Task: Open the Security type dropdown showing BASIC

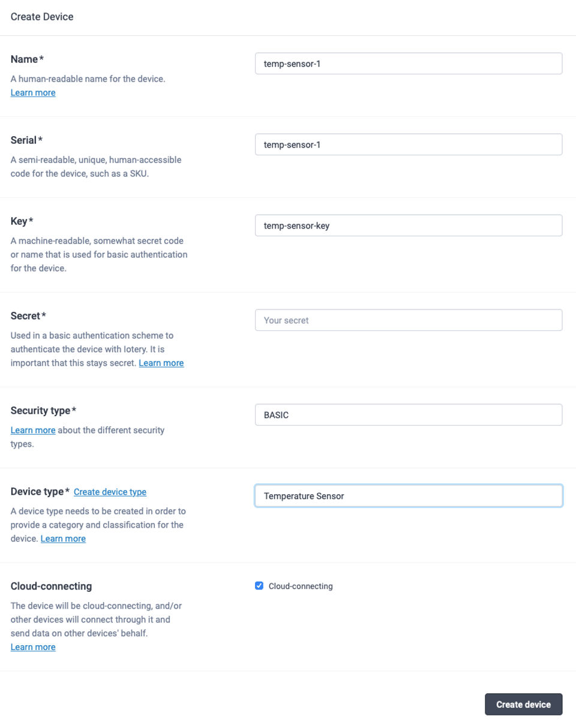Action: pos(409,415)
